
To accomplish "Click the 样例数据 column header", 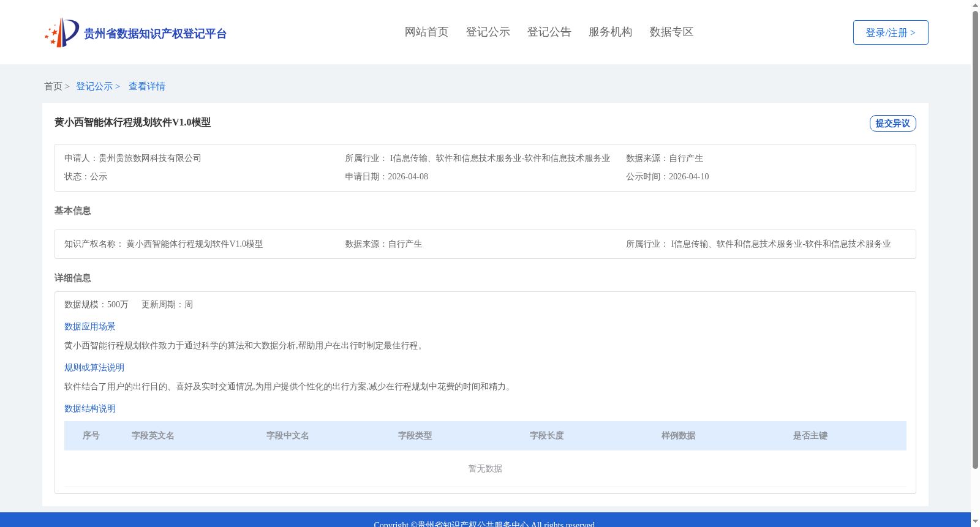I will 679,435.
